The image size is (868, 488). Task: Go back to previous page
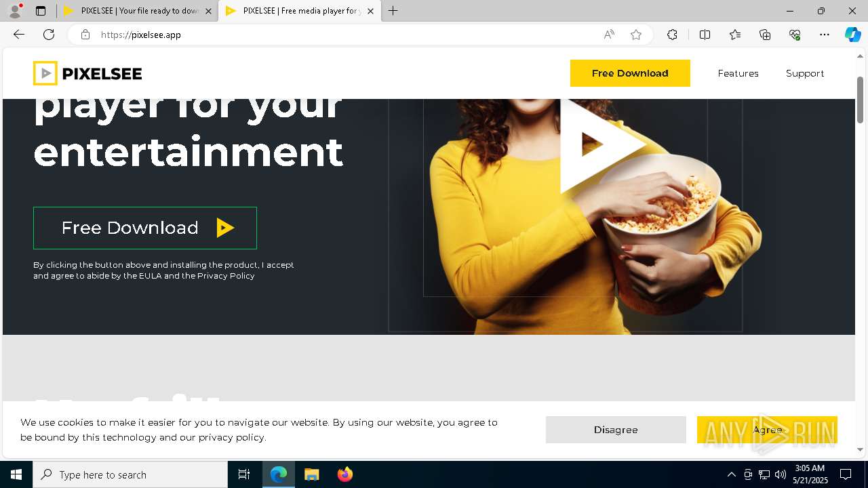click(x=19, y=35)
